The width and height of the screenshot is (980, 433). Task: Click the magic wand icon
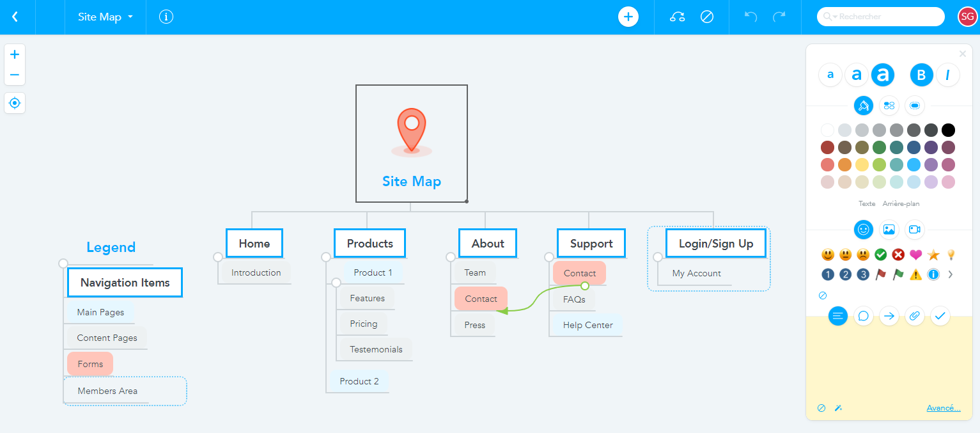[x=839, y=408]
